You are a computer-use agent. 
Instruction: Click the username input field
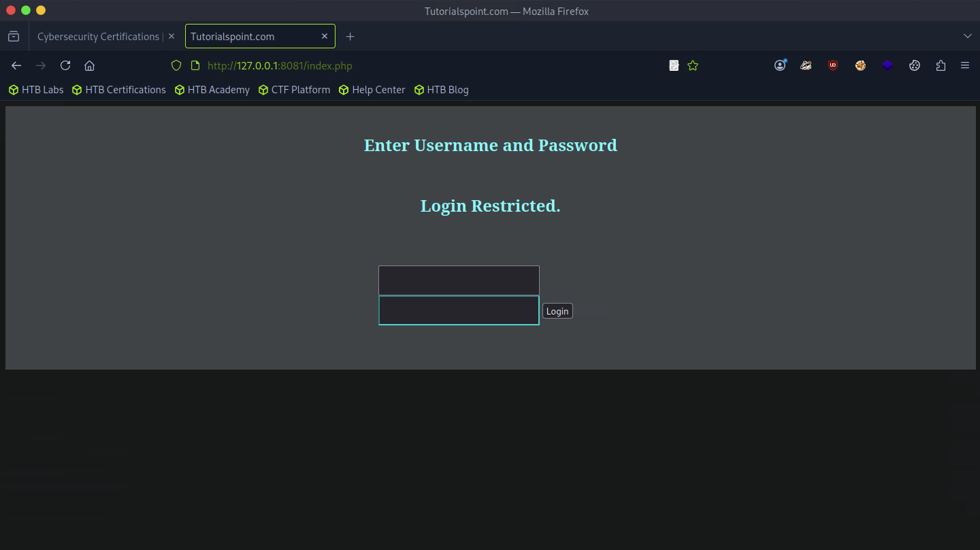(459, 280)
